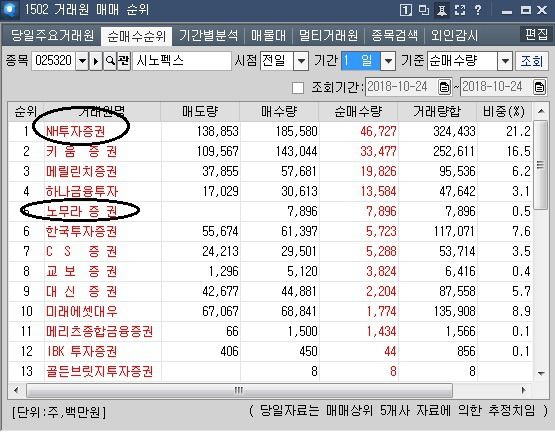The image size is (555, 432).
Task: Select the C S 증권 row name
Action: [81, 251]
